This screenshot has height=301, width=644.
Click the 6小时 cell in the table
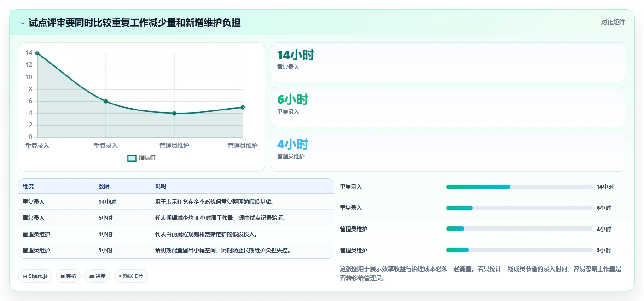click(105, 218)
